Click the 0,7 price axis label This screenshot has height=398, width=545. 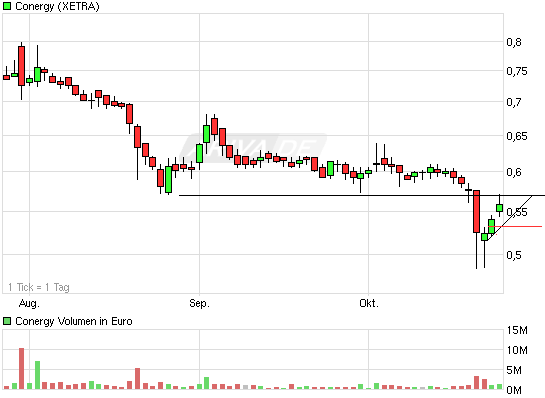tap(513, 102)
